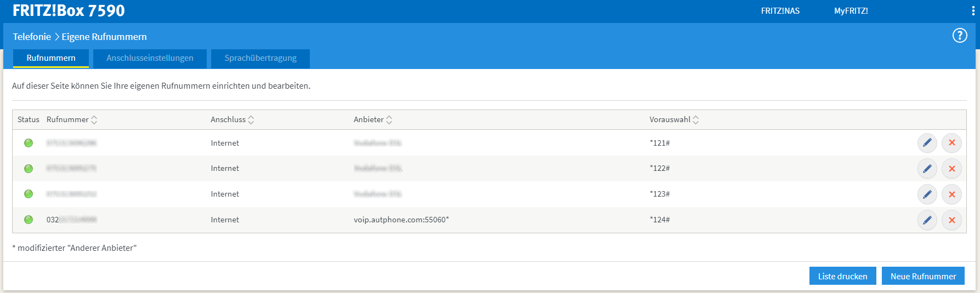Edit the number with prefix *121#
The width and height of the screenshot is (980, 293).
pos(927,143)
